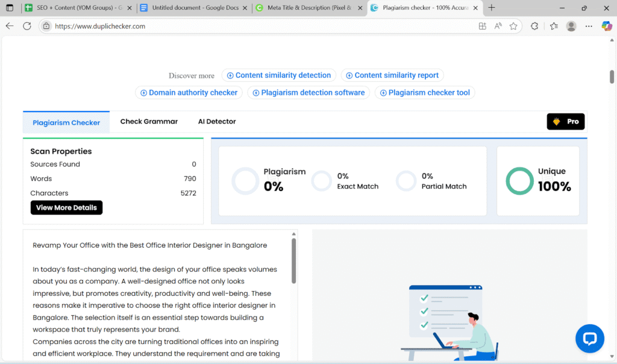Switch to Untitled document Google Docs tab
This screenshot has width=617, height=364.
[191, 8]
